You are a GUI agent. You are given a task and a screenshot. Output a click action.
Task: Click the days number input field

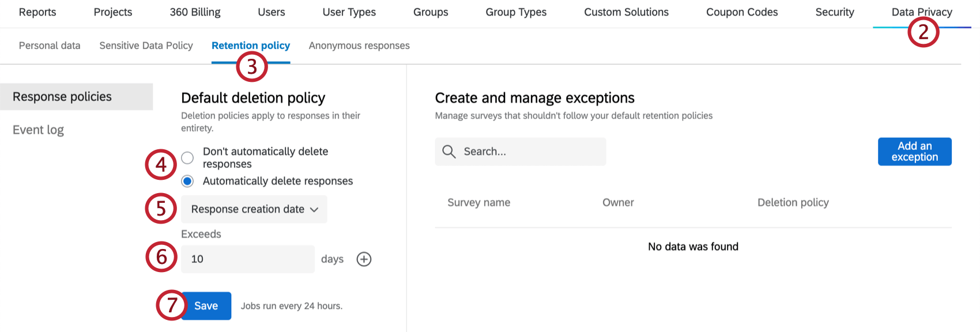tap(247, 259)
